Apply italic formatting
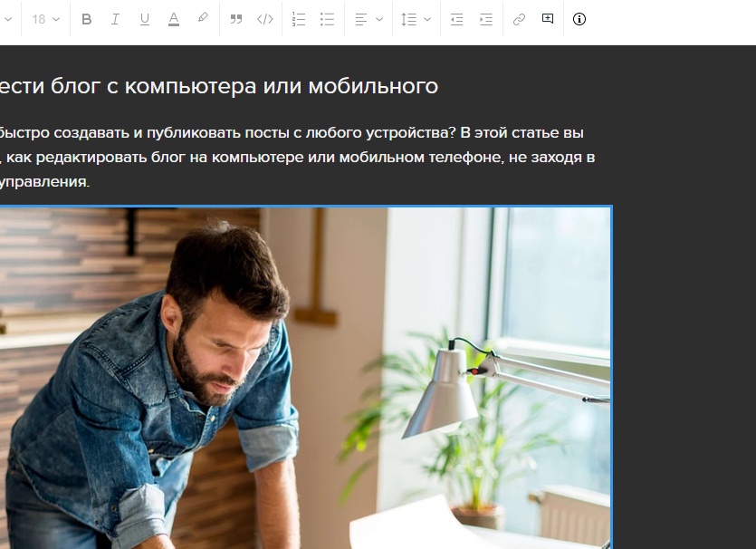Image resolution: width=756 pixels, height=549 pixels. coord(115,19)
